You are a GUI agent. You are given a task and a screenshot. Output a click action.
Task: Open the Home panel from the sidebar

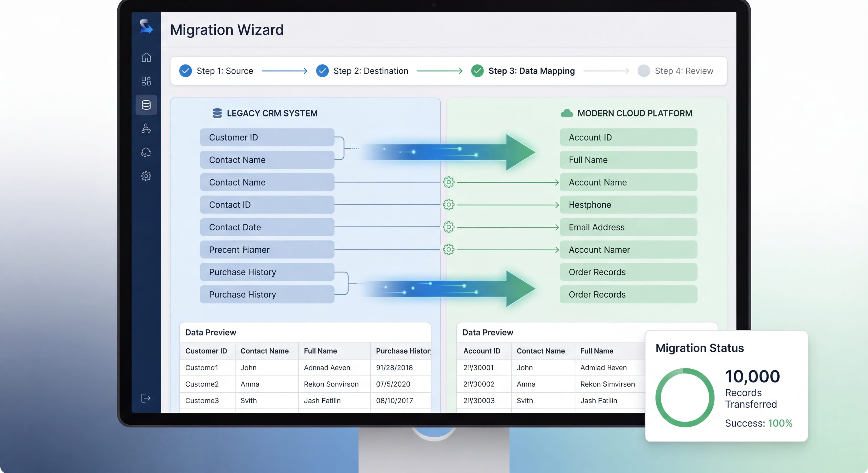click(146, 57)
